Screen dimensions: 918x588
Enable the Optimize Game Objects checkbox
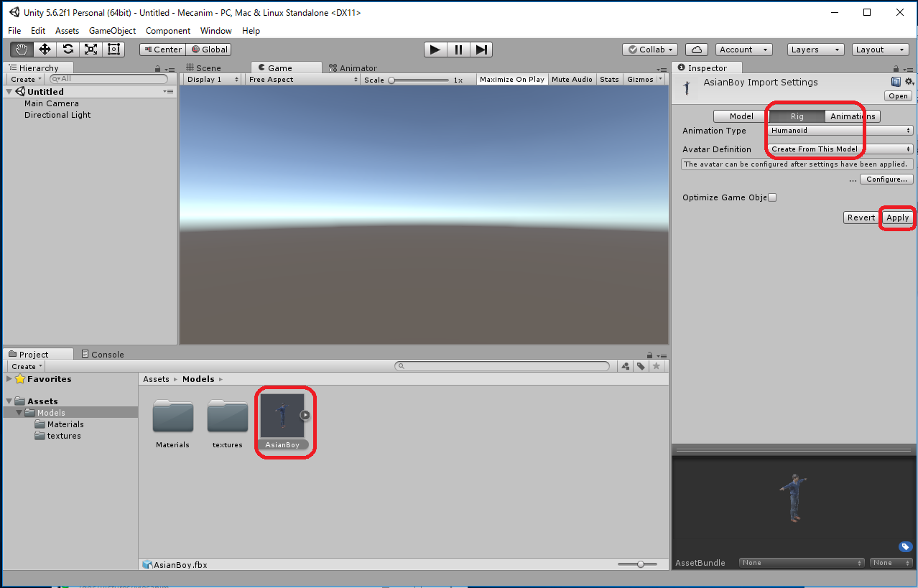772,197
